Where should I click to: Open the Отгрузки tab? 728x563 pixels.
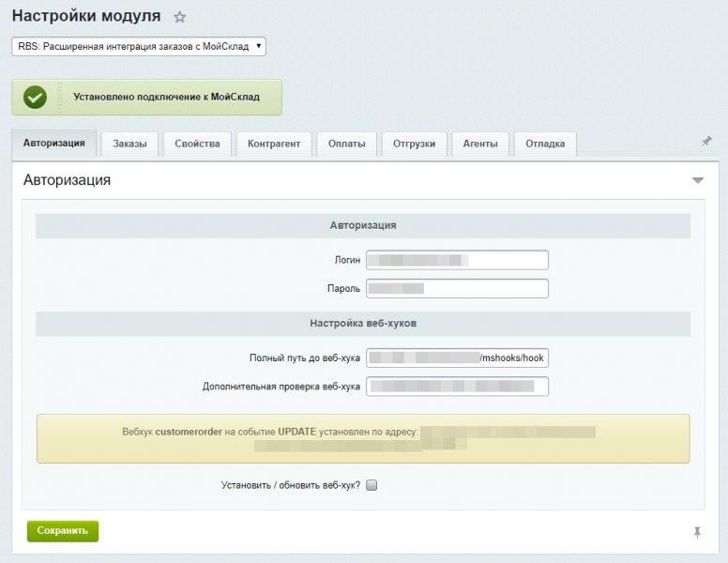(414, 144)
